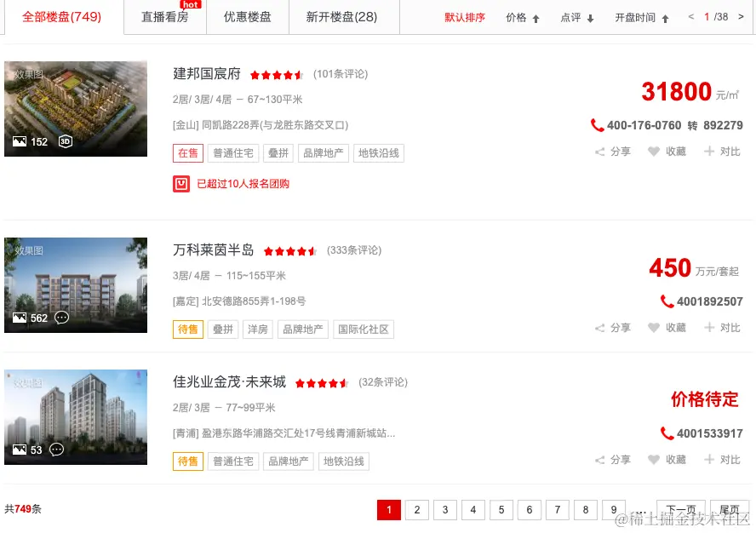Screen dimensions: 756x533
Task: Click the phone icon beside 4001892507
Action: 667,301
